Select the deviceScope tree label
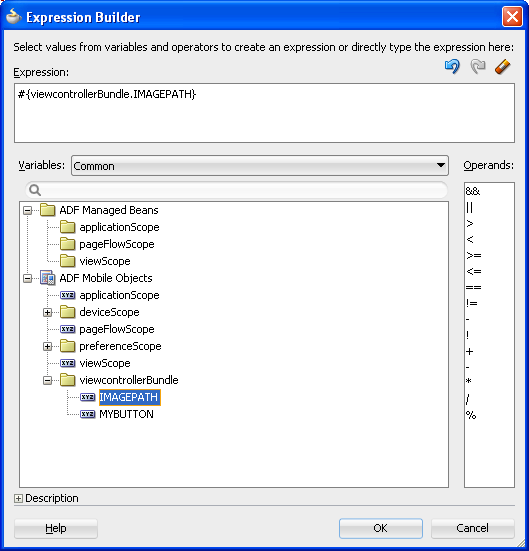 pyautogui.click(x=109, y=312)
